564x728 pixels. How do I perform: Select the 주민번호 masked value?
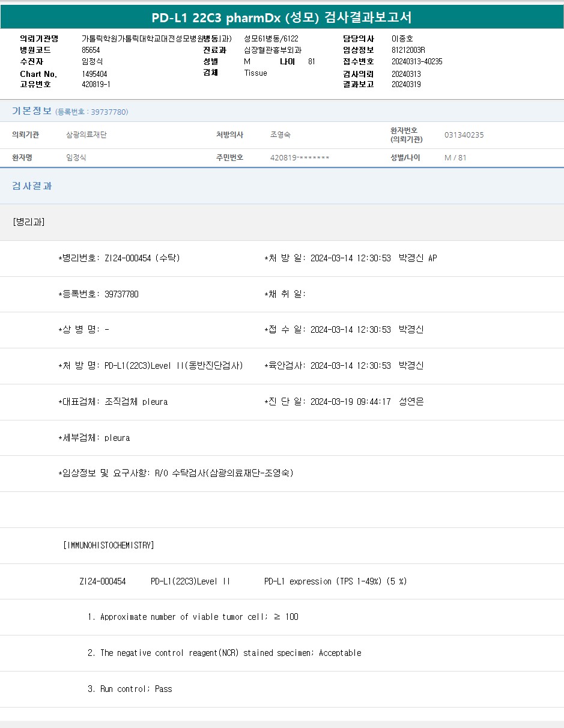[300, 158]
